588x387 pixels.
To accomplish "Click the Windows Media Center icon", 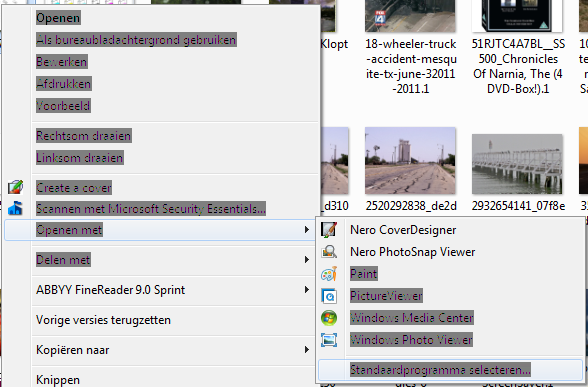I will click(329, 318).
